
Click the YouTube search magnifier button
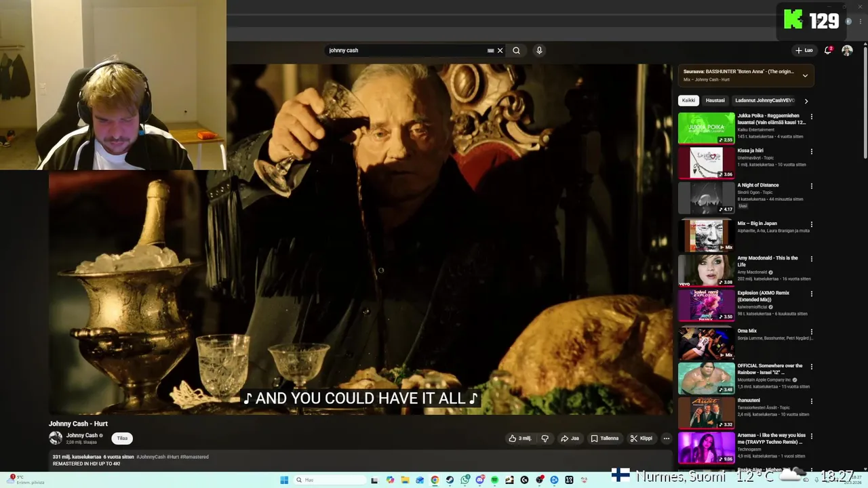pyautogui.click(x=516, y=50)
